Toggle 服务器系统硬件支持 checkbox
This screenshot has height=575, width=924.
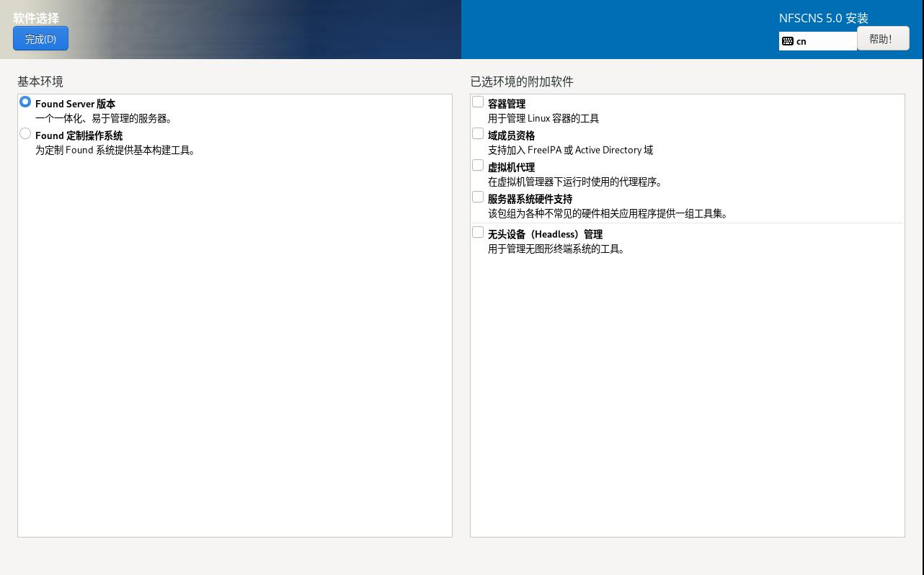478,197
